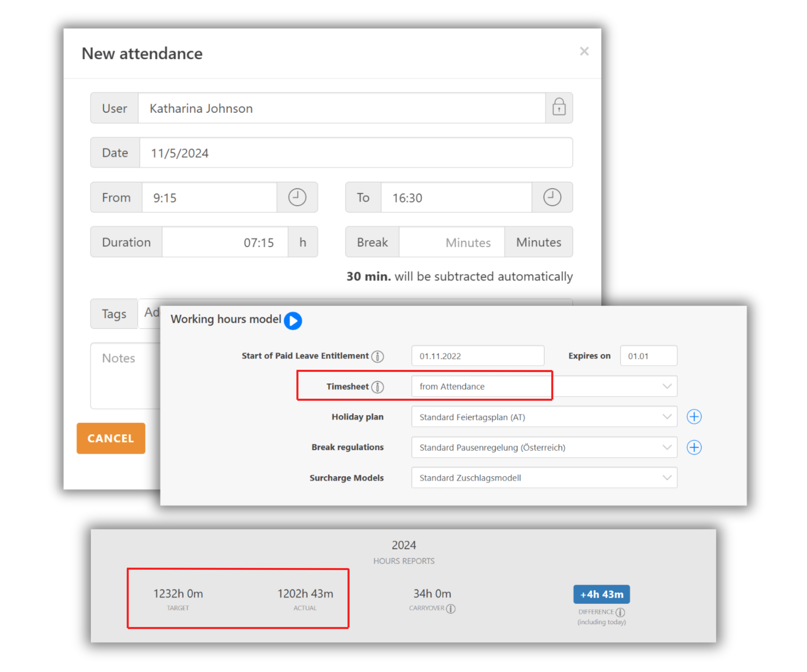Open the To time clock picker
Viewport: 807px width, 672px height.
click(552, 197)
